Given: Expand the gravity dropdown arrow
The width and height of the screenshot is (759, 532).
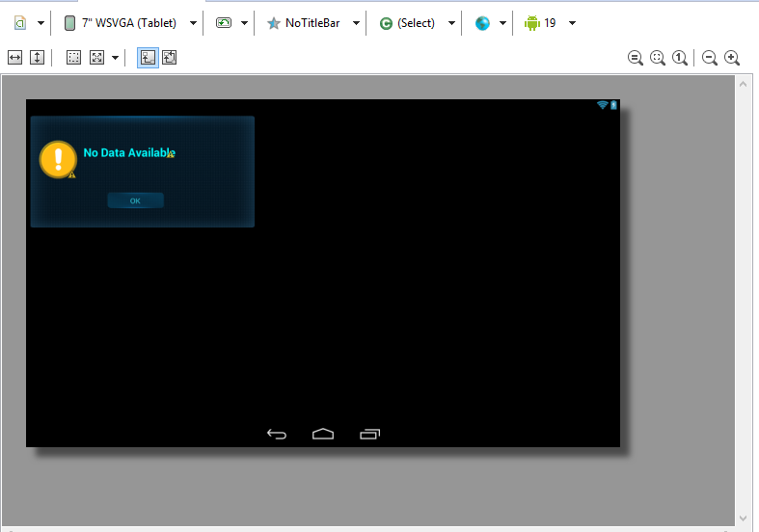Looking at the screenshot, I should (115, 58).
